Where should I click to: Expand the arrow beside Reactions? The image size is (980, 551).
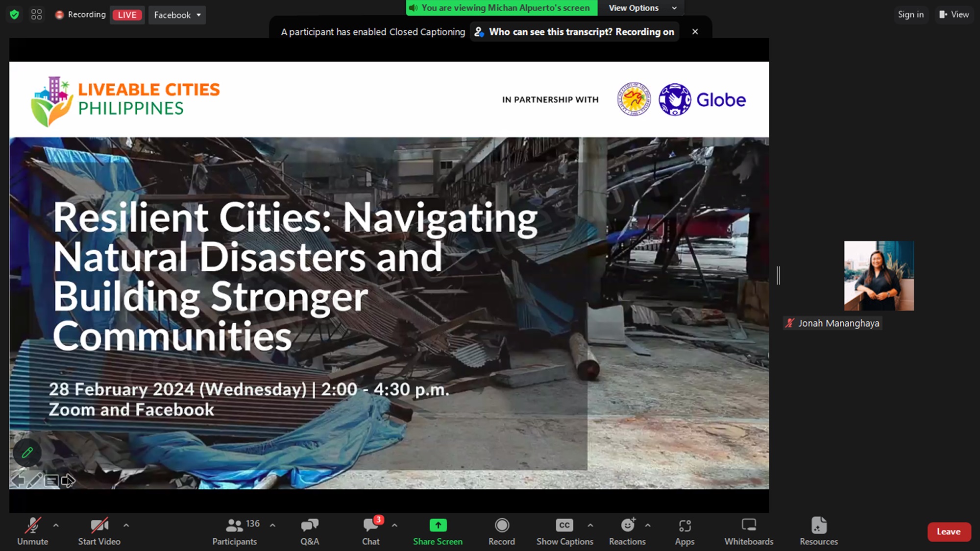[x=648, y=525]
